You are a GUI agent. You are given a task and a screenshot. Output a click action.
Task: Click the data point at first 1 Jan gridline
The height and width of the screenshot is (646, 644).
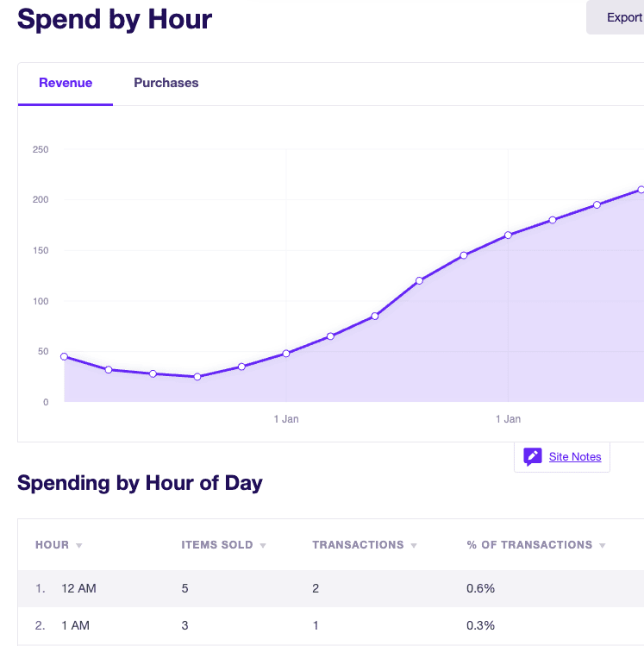tap(286, 354)
